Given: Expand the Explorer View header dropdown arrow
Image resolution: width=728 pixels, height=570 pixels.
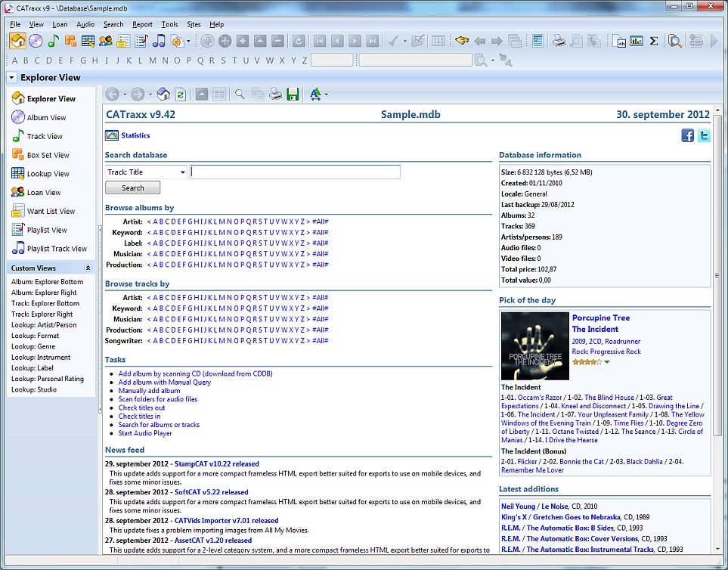Looking at the screenshot, I should point(11,78).
